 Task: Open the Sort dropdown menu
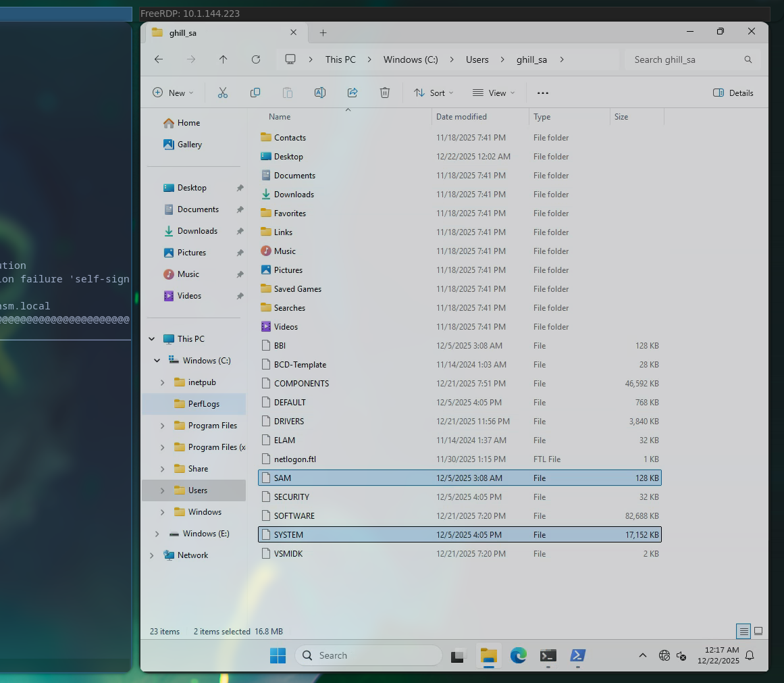(x=434, y=93)
